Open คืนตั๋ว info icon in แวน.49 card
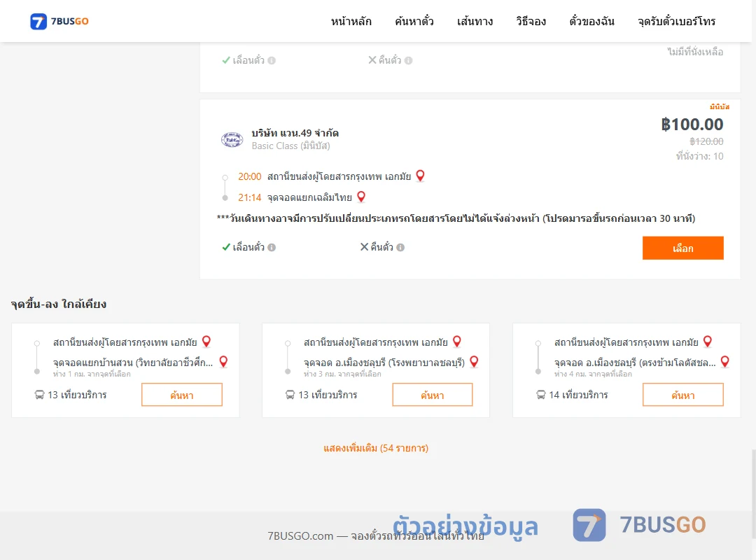The height and width of the screenshot is (560, 756). [x=400, y=247]
